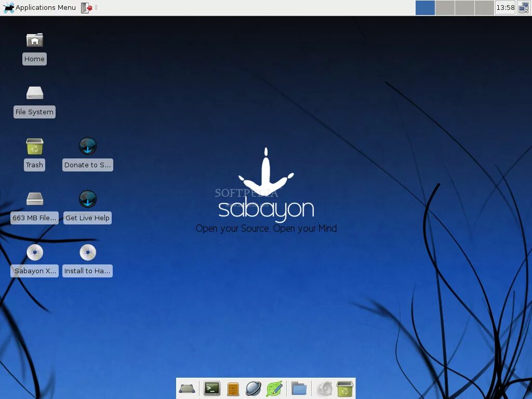Open the trash bin icon in bottom dock

(x=345, y=389)
